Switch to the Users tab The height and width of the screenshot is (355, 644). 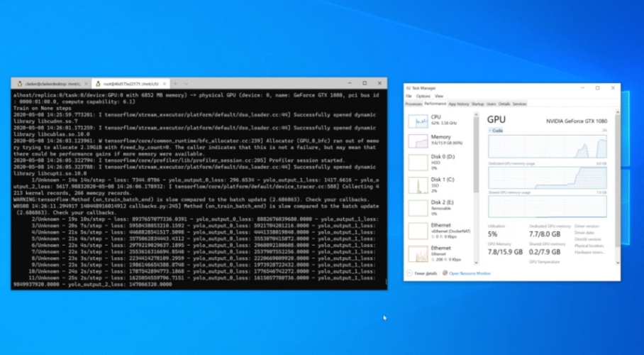(x=492, y=104)
